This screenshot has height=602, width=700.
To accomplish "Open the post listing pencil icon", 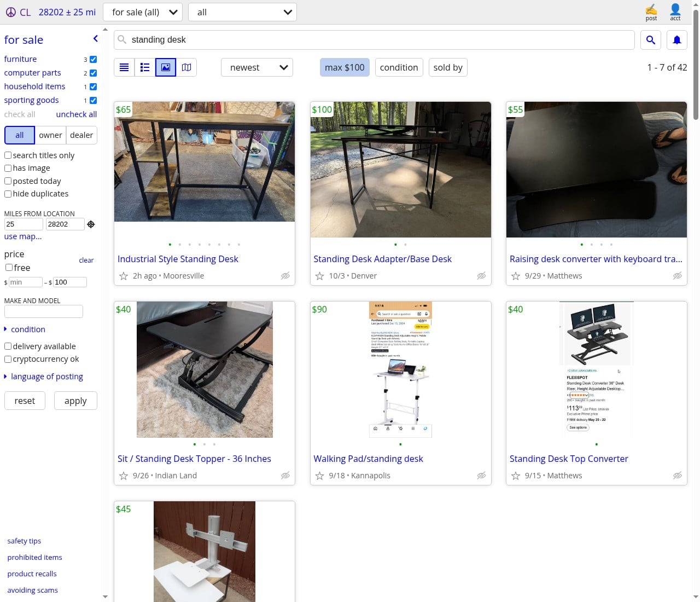I will pyautogui.click(x=651, y=12).
